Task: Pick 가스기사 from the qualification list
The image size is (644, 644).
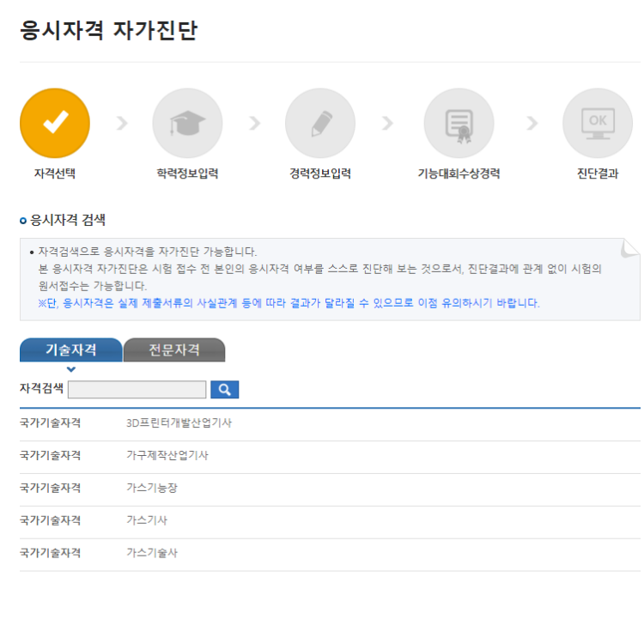Action: tap(147, 520)
